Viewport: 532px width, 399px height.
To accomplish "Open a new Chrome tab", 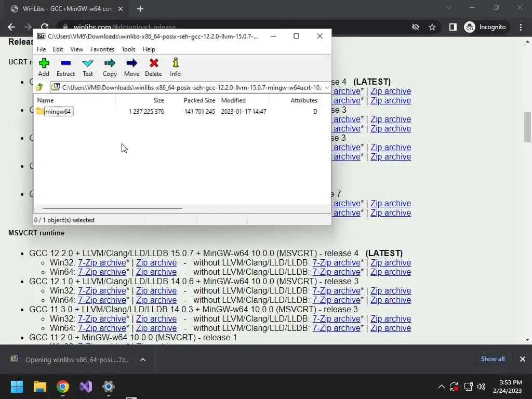I will (x=140, y=9).
